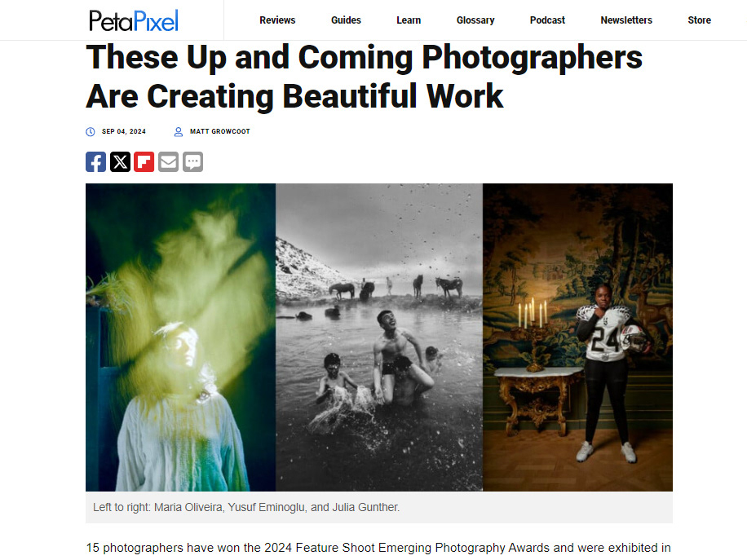747x560 pixels.
Task: Share article by email envelope icon
Action: [168, 162]
